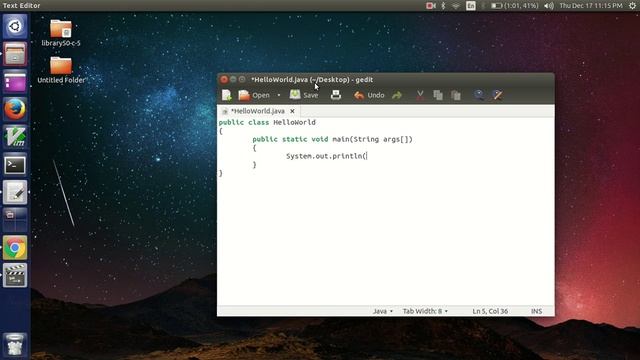Click the word HelloWorld in class declaration

pyautogui.click(x=294, y=122)
